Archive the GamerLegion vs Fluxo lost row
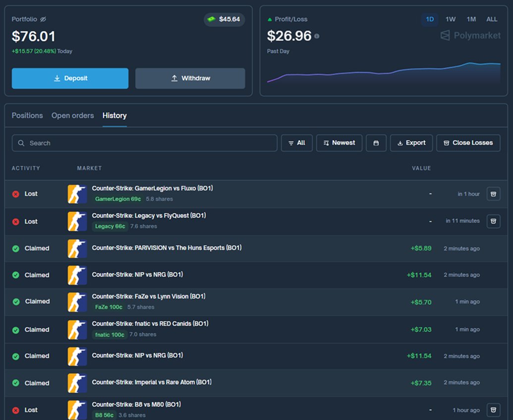 tap(493, 194)
